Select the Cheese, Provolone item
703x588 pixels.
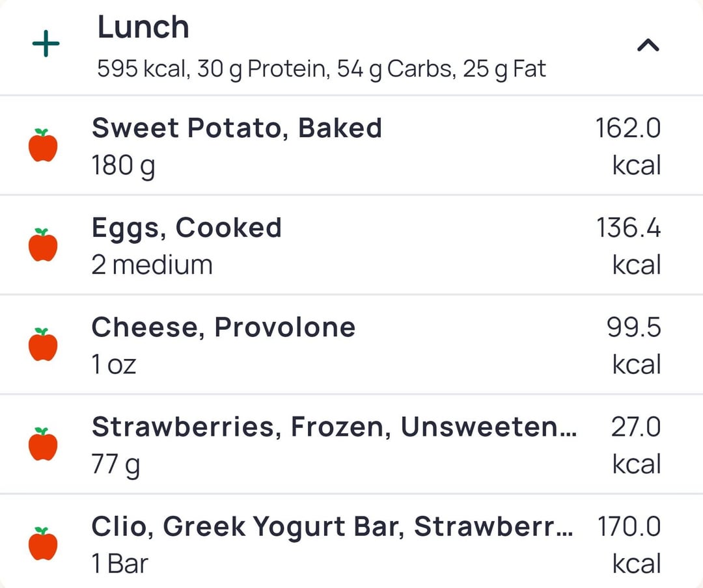click(x=223, y=328)
